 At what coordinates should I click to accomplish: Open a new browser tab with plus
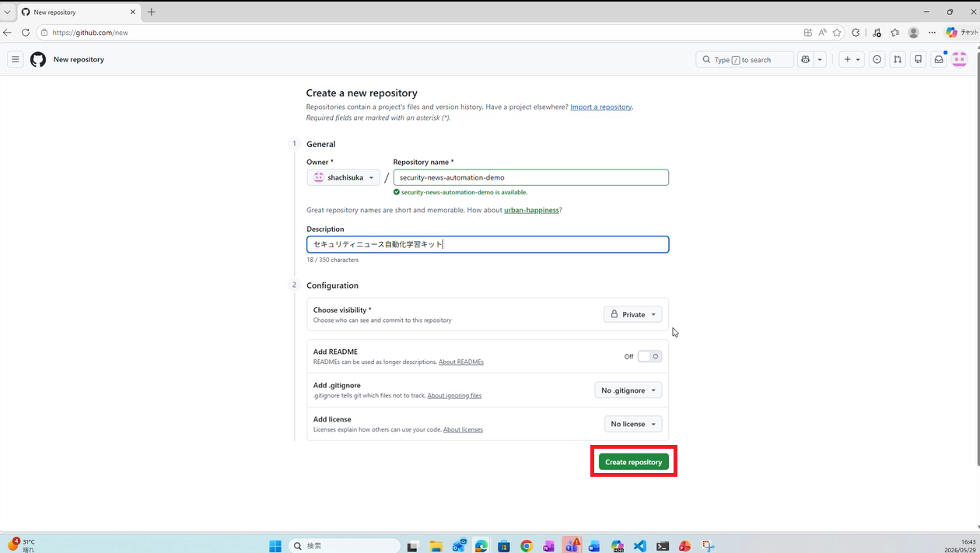click(x=152, y=12)
